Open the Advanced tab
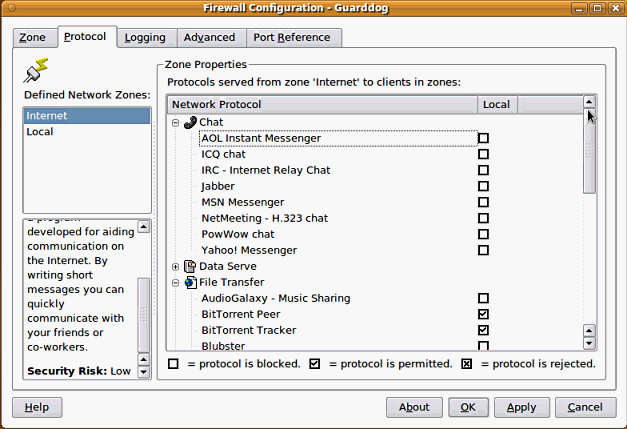The width and height of the screenshot is (627, 429). 210,38
